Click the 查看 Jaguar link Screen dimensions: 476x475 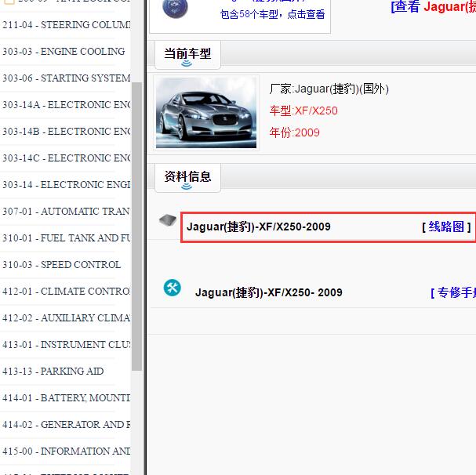coord(434,7)
